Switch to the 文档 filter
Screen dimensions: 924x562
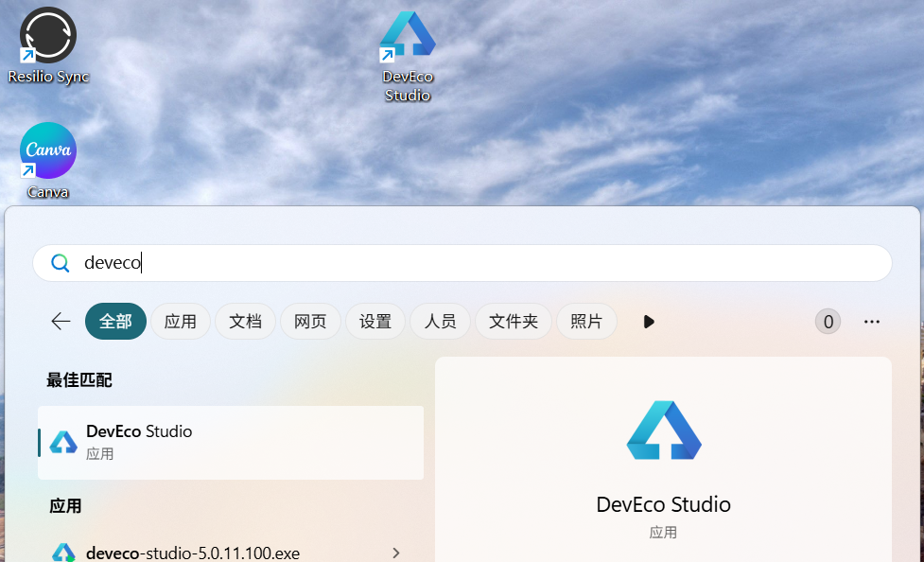point(245,322)
